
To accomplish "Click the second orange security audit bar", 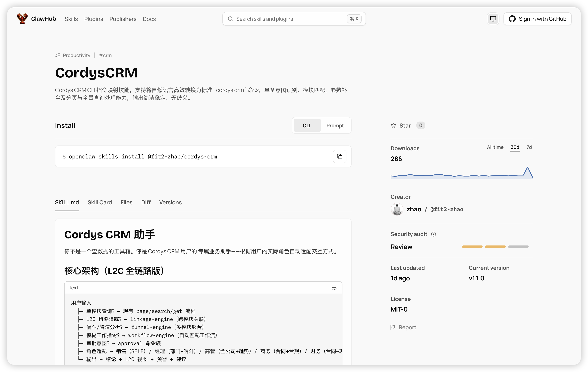I will pyautogui.click(x=495, y=247).
